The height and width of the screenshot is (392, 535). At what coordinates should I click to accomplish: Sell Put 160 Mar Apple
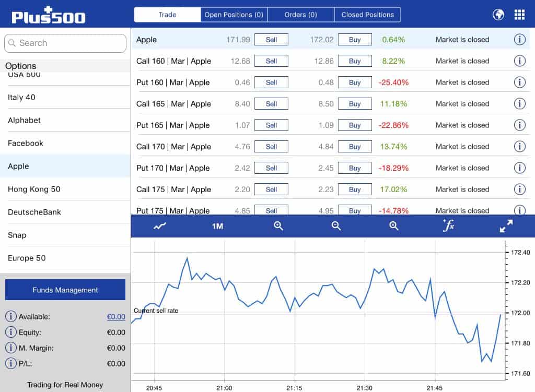271,82
